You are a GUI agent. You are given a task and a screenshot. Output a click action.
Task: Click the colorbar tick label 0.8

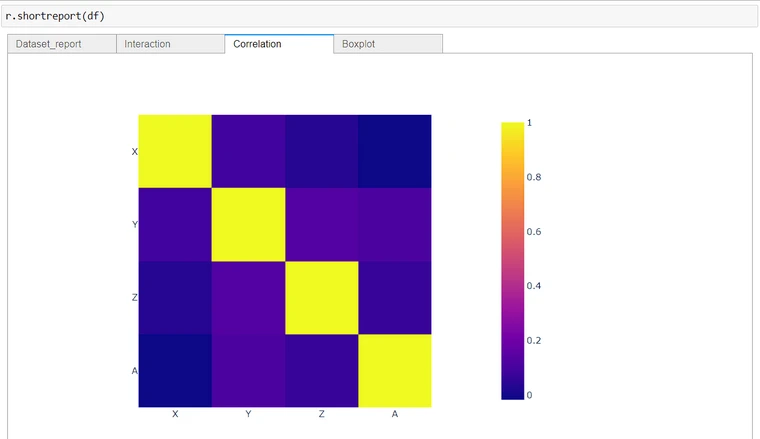(x=534, y=177)
